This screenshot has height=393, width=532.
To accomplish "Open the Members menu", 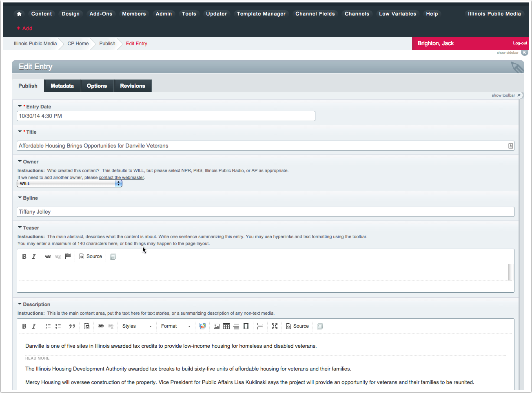I will [134, 14].
